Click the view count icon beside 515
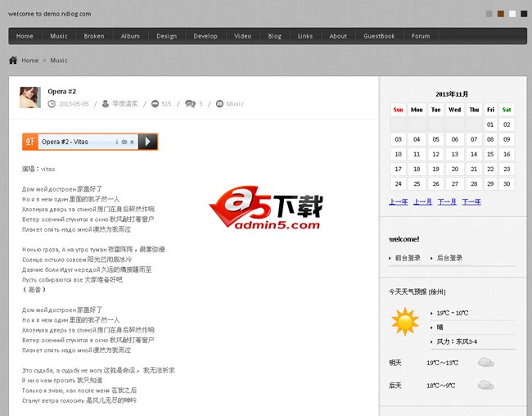The height and width of the screenshot is (416, 532). (155, 104)
